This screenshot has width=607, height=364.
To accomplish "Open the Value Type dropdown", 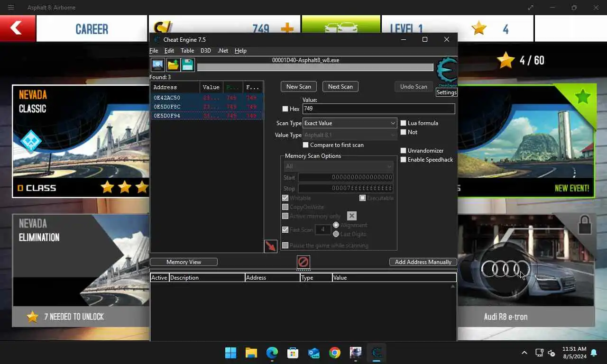I will click(x=349, y=135).
